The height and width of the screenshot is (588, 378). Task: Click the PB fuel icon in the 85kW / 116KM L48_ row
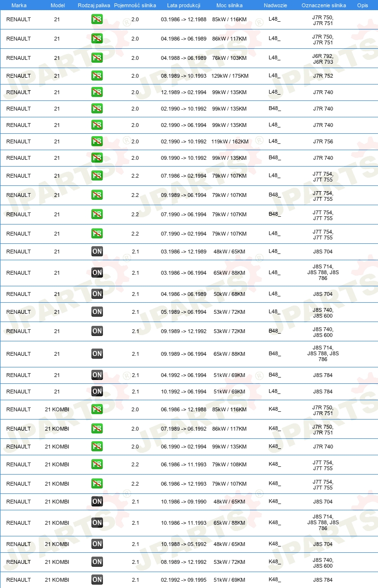point(97,20)
